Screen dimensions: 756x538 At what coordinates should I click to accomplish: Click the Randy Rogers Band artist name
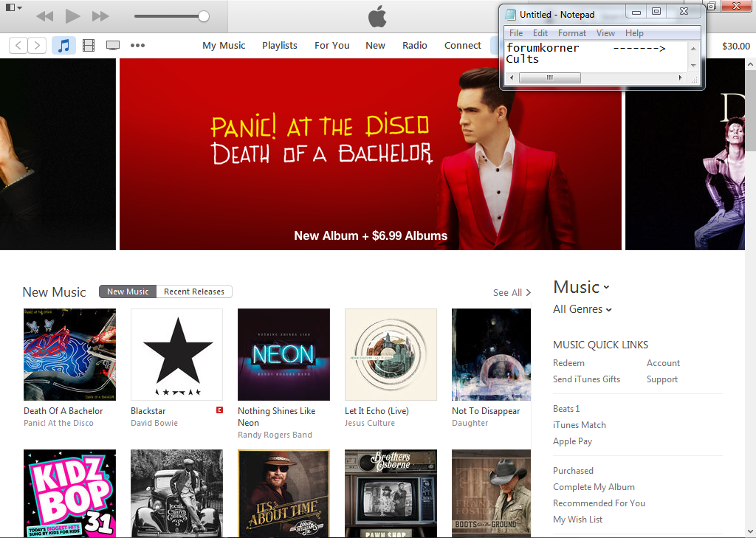pyautogui.click(x=275, y=435)
